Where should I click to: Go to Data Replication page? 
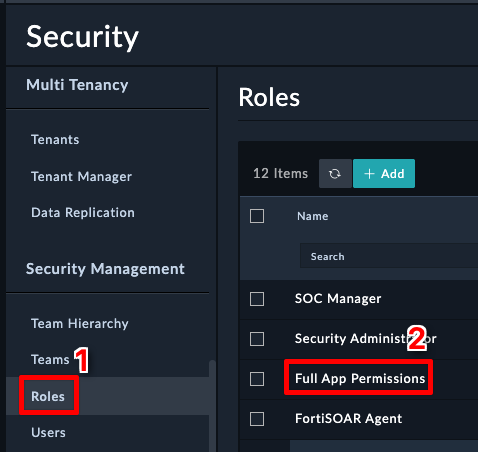tap(83, 213)
